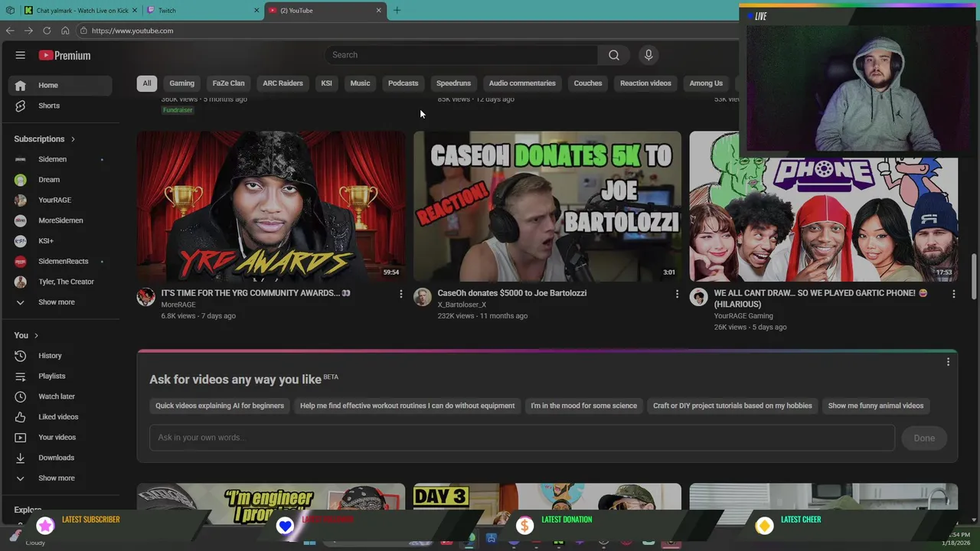Open the YRG Awards video thumbnail
The width and height of the screenshot is (980, 551).
pyautogui.click(x=271, y=206)
